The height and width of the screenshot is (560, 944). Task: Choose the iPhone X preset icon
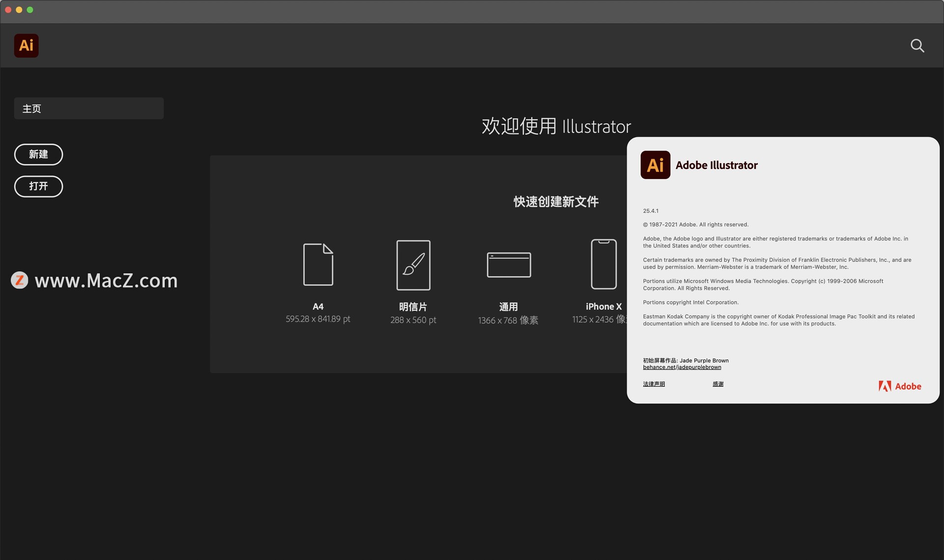[604, 264]
